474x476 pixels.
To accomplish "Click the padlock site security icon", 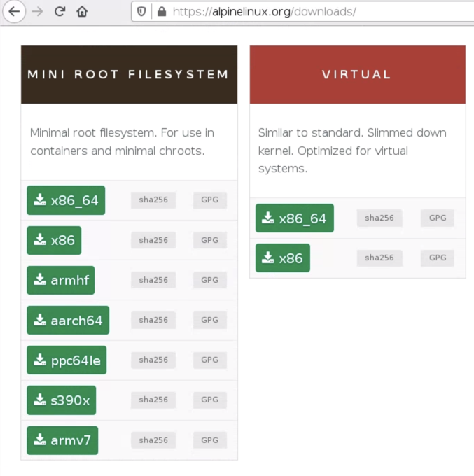I will pyautogui.click(x=162, y=12).
